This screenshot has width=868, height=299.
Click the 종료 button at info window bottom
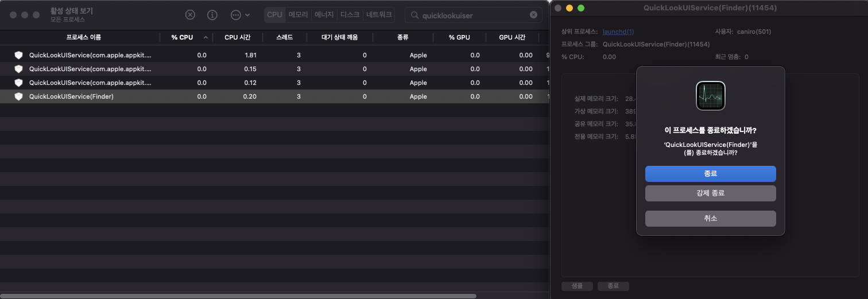tap(613, 286)
